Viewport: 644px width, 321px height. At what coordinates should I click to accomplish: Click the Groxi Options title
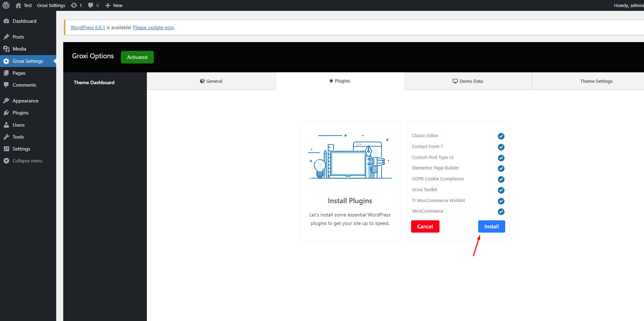(x=93, y=56)
